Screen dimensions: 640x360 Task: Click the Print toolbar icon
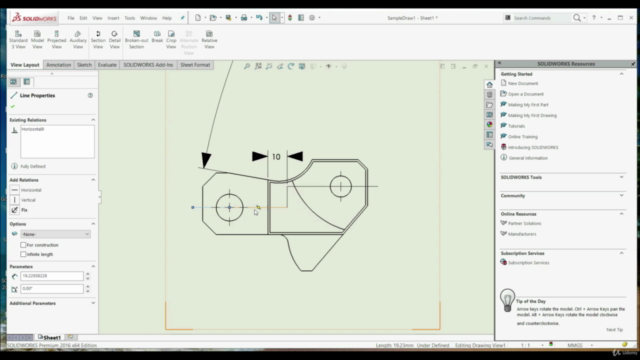244,18
